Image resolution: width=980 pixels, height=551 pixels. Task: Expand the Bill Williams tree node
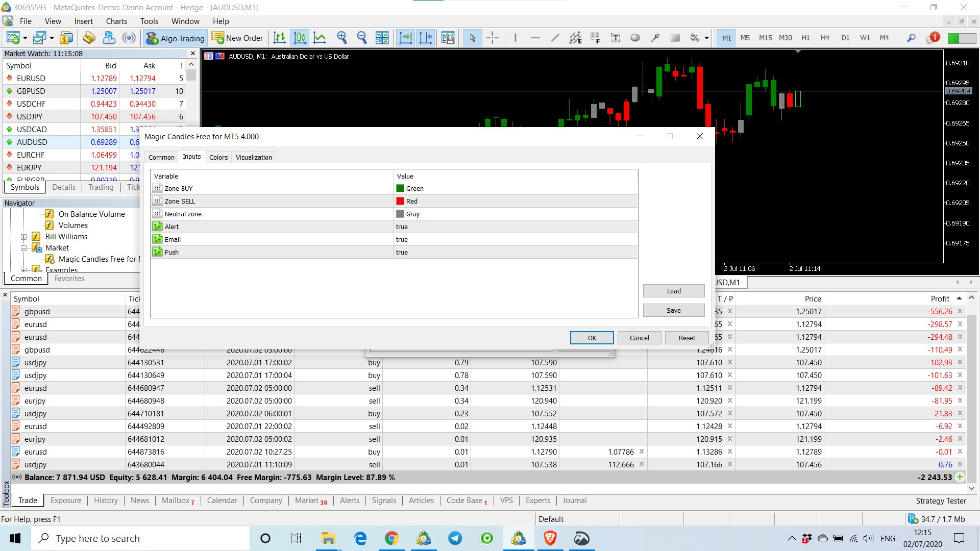tap(23, 237)
